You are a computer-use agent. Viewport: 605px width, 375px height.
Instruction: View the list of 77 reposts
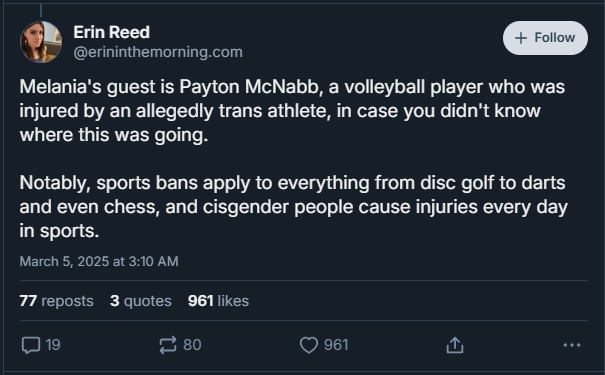coord(56,301)
